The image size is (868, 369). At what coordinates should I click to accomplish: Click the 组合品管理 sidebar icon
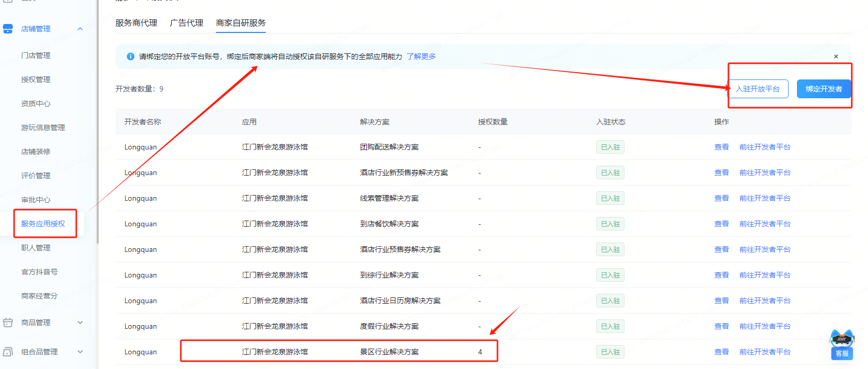(x=8, y=352)
